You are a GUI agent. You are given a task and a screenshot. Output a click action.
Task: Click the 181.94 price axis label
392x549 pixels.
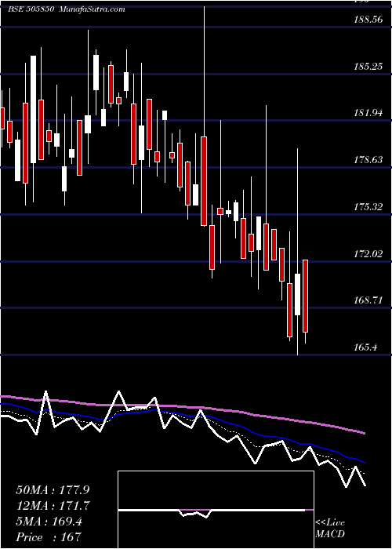[368, 113]
